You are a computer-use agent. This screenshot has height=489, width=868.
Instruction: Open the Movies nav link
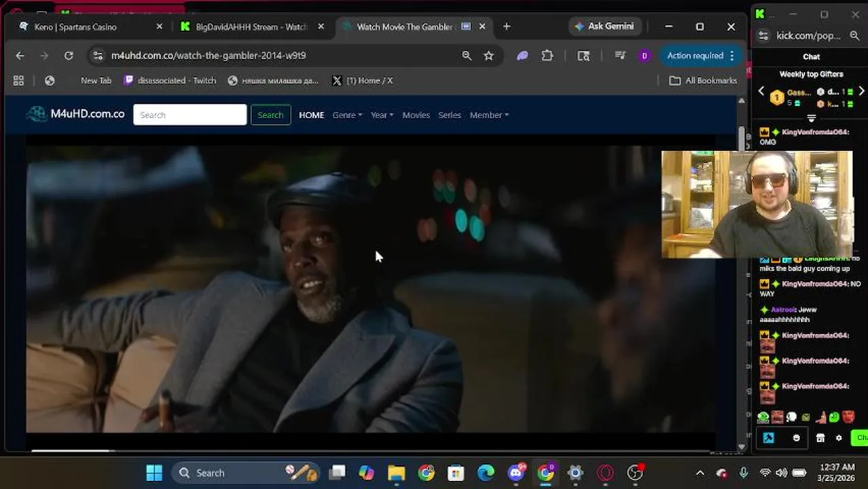[x=416, y=115]
